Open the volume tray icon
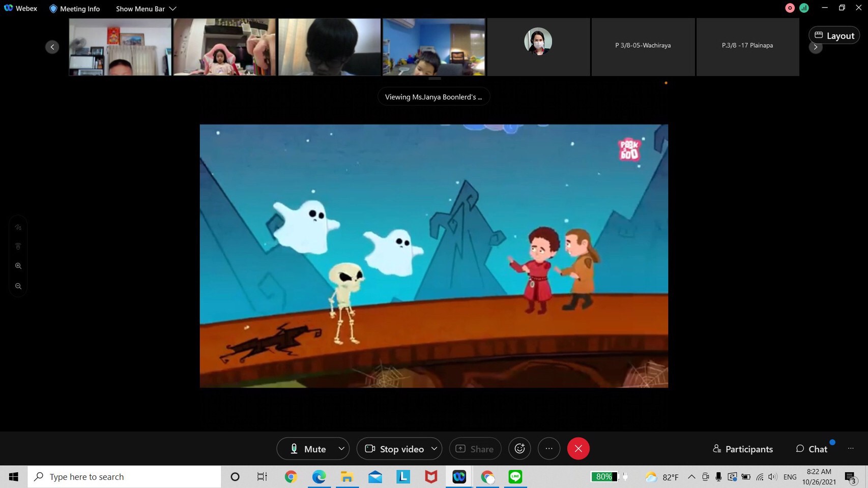Screen dimensions: 868x488 [773, 477]
